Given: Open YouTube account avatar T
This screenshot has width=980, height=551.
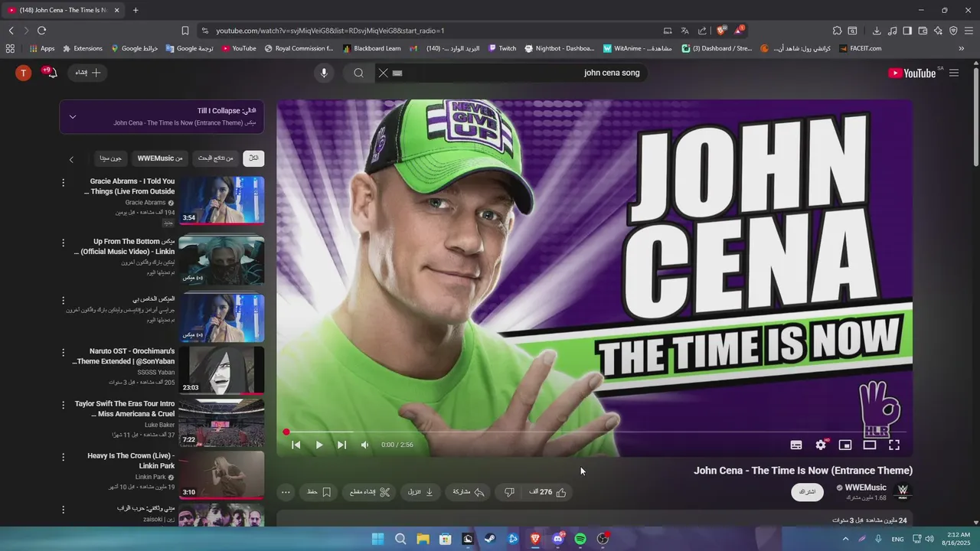Looking at the screenshot, I should pos(24,73).
